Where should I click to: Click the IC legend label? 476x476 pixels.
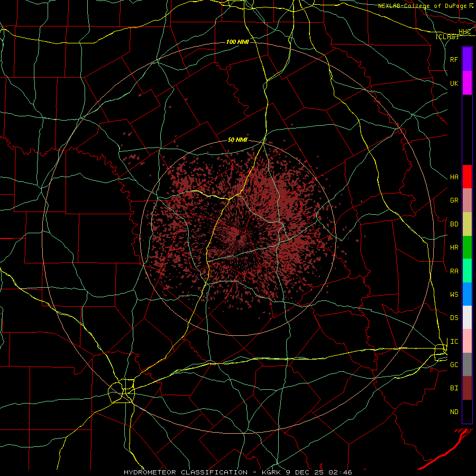(454, 341)
